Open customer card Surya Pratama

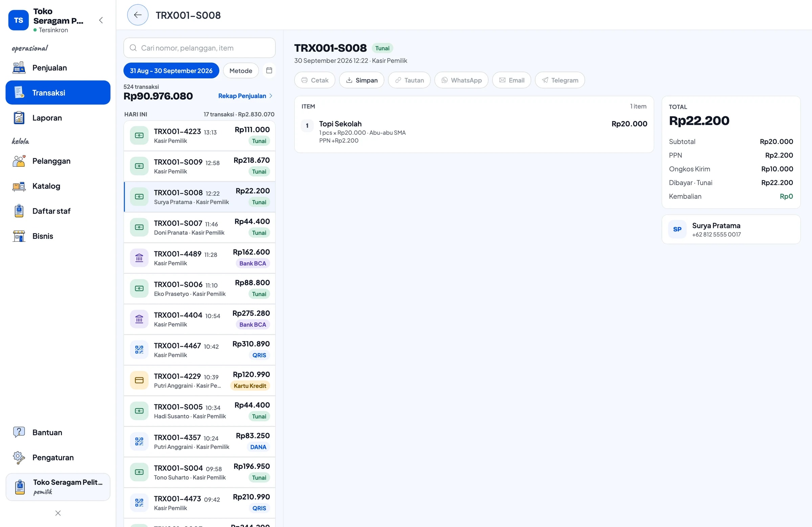[731, 230]
